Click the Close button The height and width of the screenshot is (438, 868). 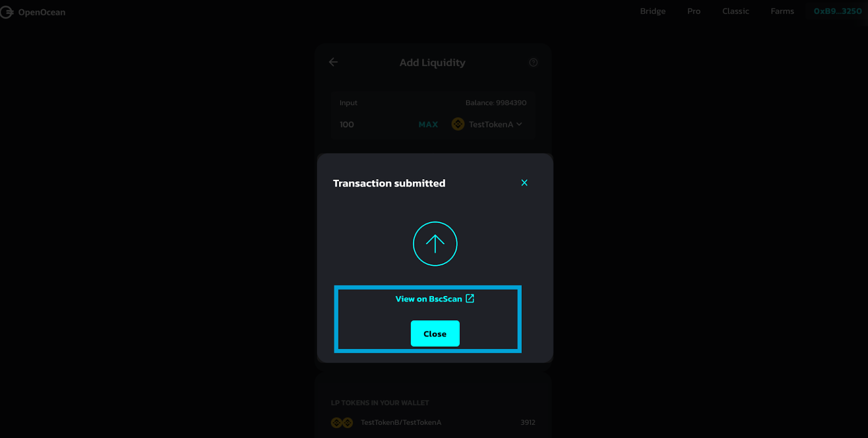tap(435, 333)
